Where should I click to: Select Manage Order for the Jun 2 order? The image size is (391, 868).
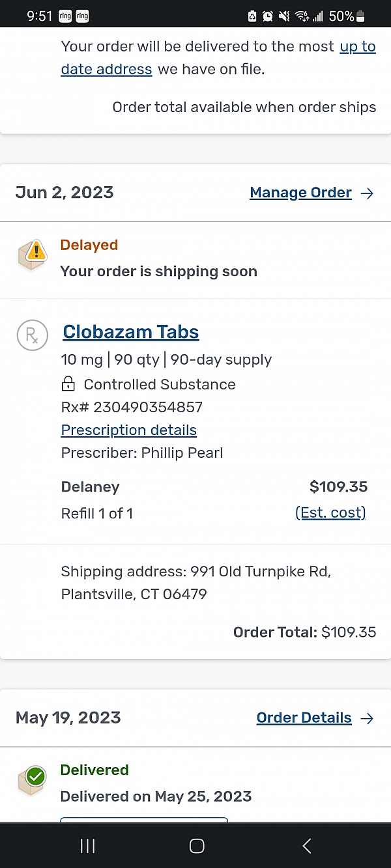(300, 193)
